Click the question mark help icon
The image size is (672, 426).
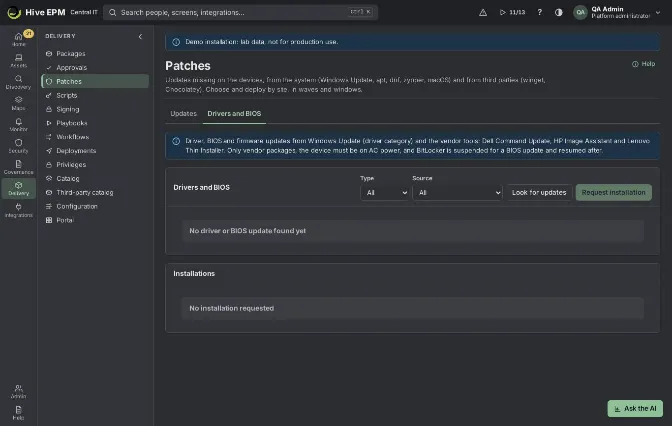pos(540,12)
